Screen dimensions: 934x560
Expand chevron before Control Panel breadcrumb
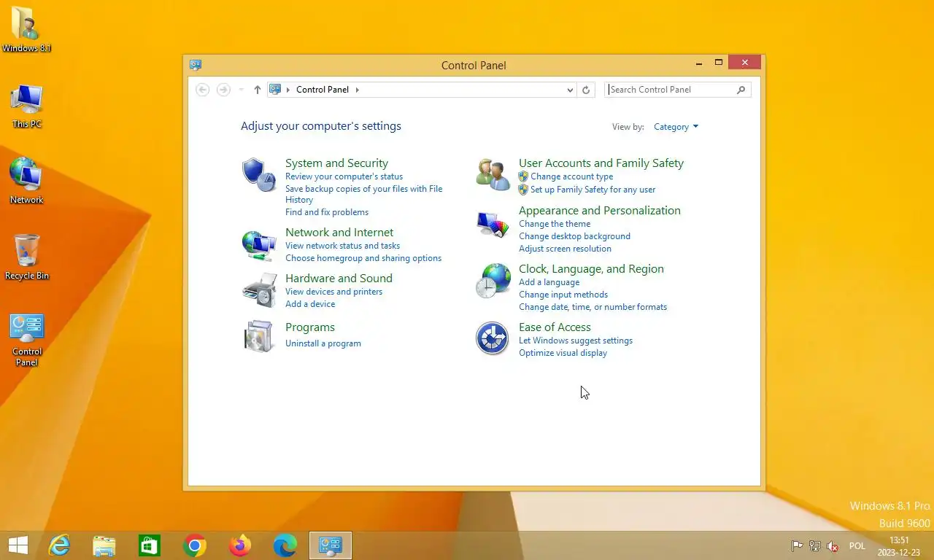tap(288, 90)
